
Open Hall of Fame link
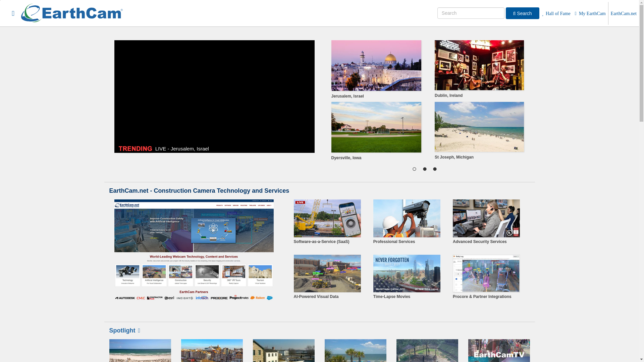pyautogui.click(x=556, y=14)
